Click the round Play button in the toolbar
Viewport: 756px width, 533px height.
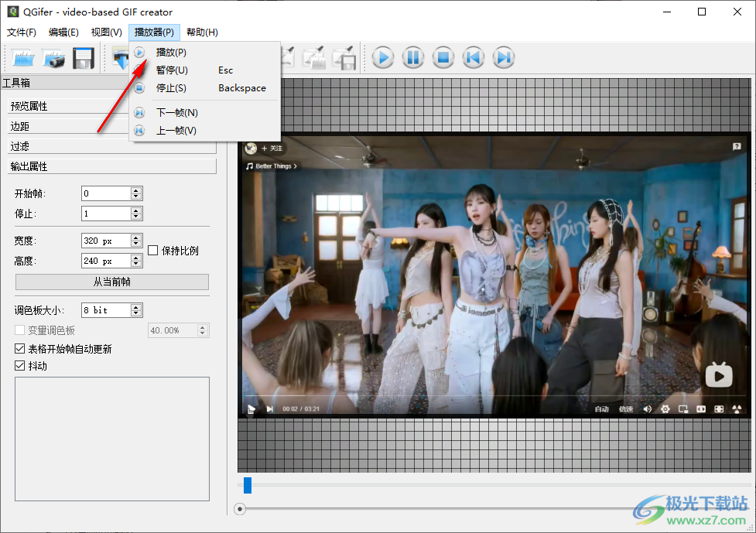point(383,58)
